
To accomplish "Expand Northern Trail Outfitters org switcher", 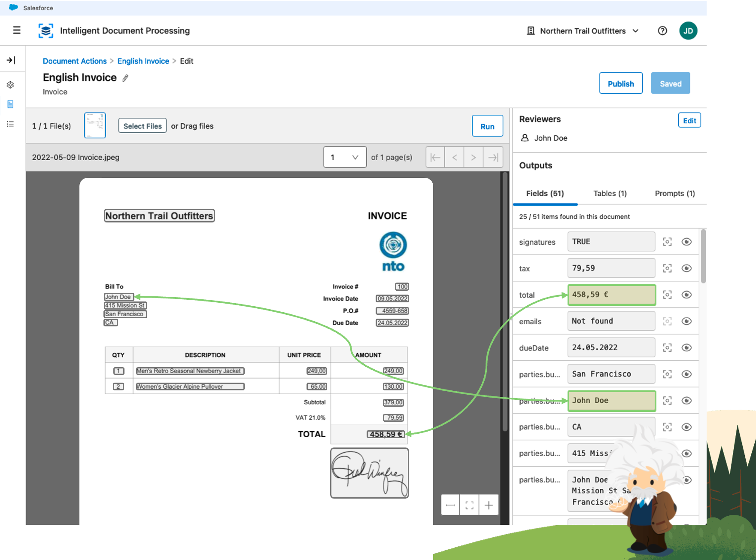I will [583, 31].
